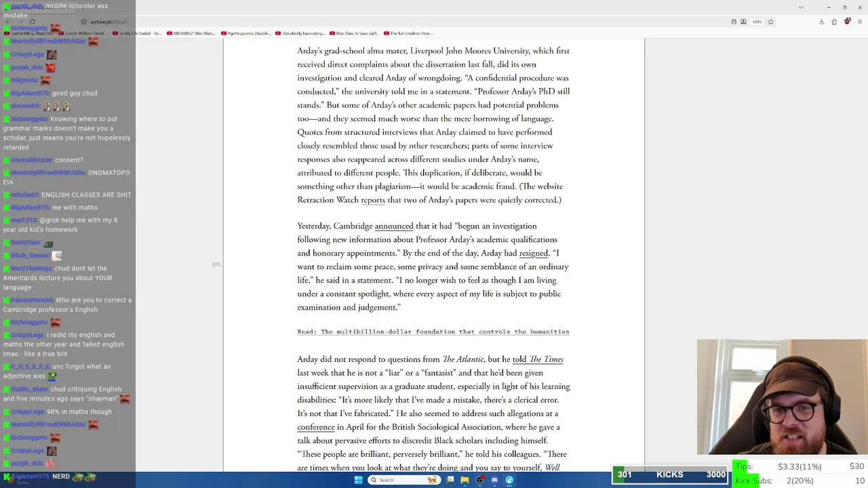This screenshot has height=488, width=868.
Task: Open the 'Absolutely fascinating...' bookmark
Action: pos(301,33)
